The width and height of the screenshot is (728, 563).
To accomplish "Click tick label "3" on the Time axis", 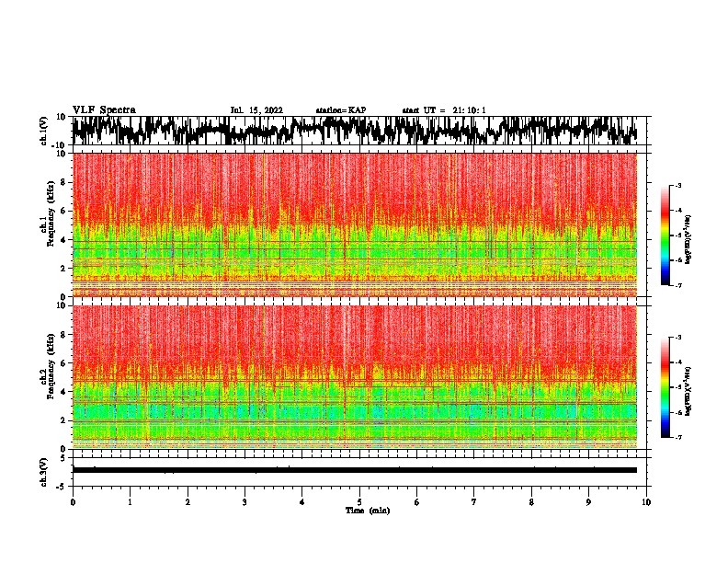I will 245,502.
